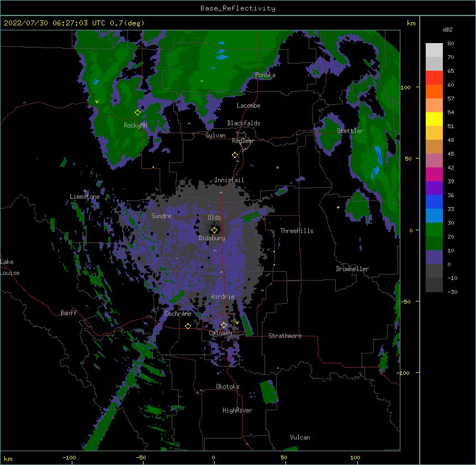Click the Innisfail city label
The image size is (476, 465).
[229, 180]
